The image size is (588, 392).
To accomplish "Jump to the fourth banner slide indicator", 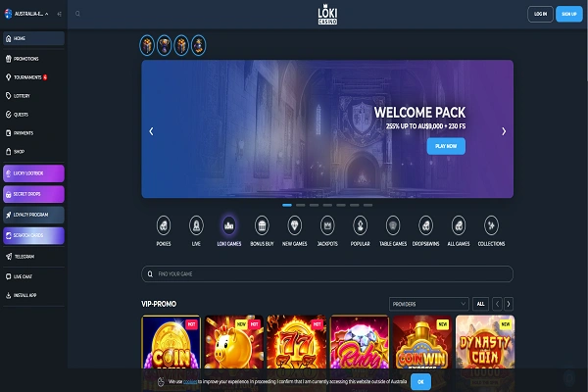I will [327, 205].
